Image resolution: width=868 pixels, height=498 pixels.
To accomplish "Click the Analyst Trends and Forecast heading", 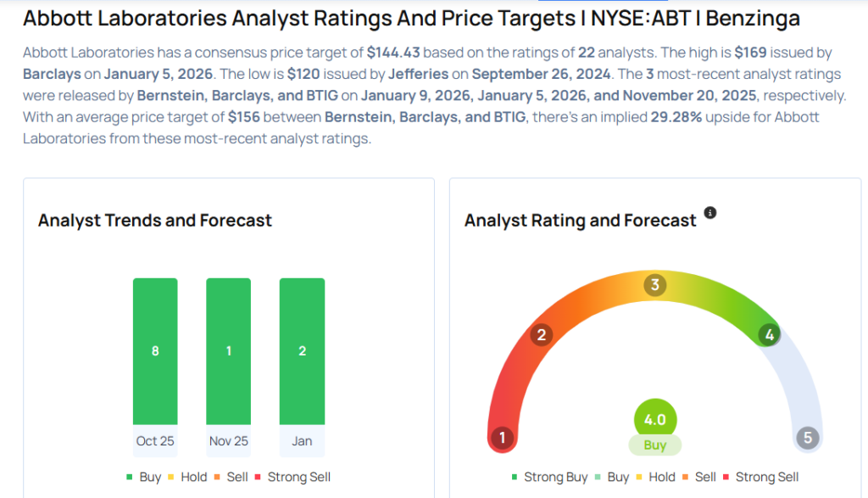I will click(x=155, y=221).
